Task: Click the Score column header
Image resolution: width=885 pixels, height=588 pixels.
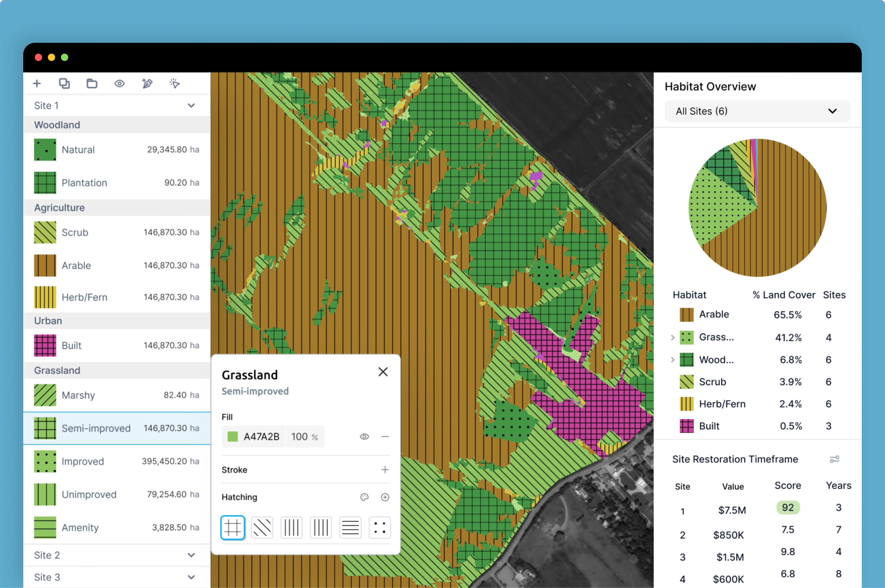Action: (x=788, y=486)
